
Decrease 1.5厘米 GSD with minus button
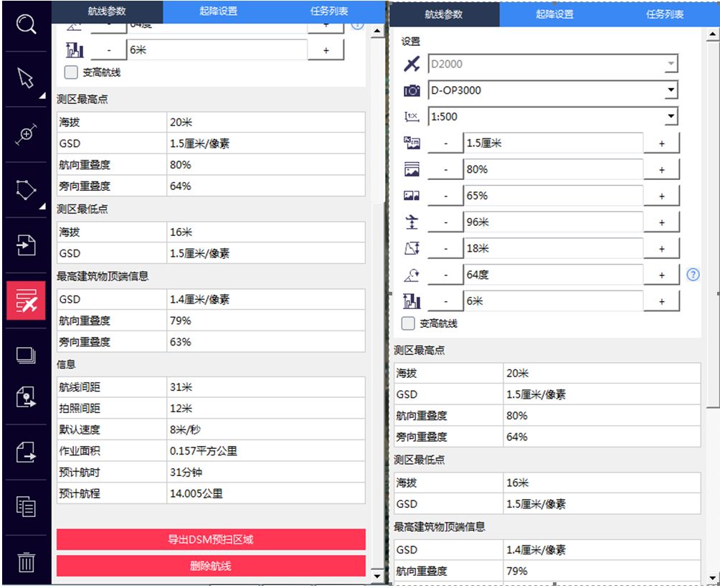(x=445, y=143)
